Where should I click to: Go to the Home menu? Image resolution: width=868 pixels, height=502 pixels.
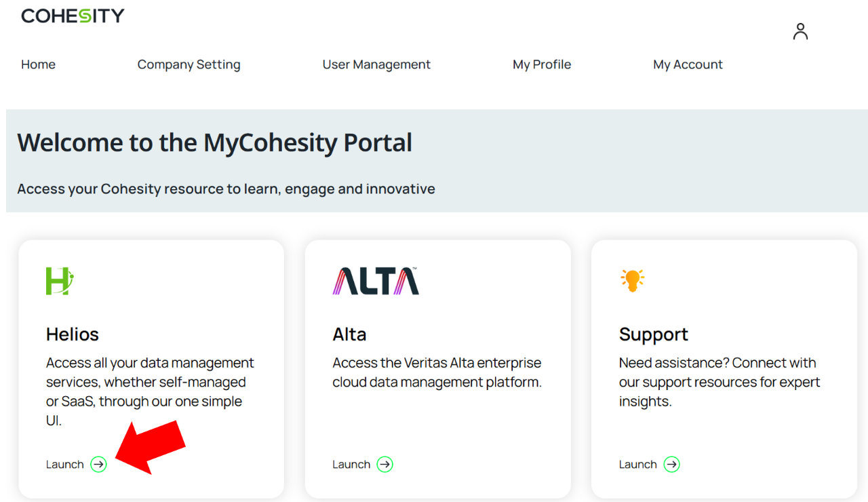tap(38, 64)
